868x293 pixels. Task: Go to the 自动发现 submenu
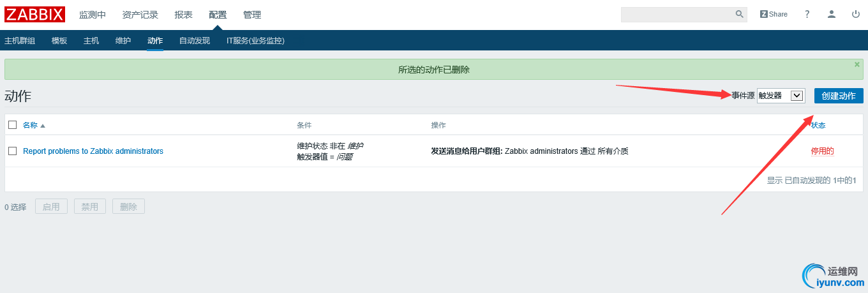pyautogui.click(x=195, y=41)
